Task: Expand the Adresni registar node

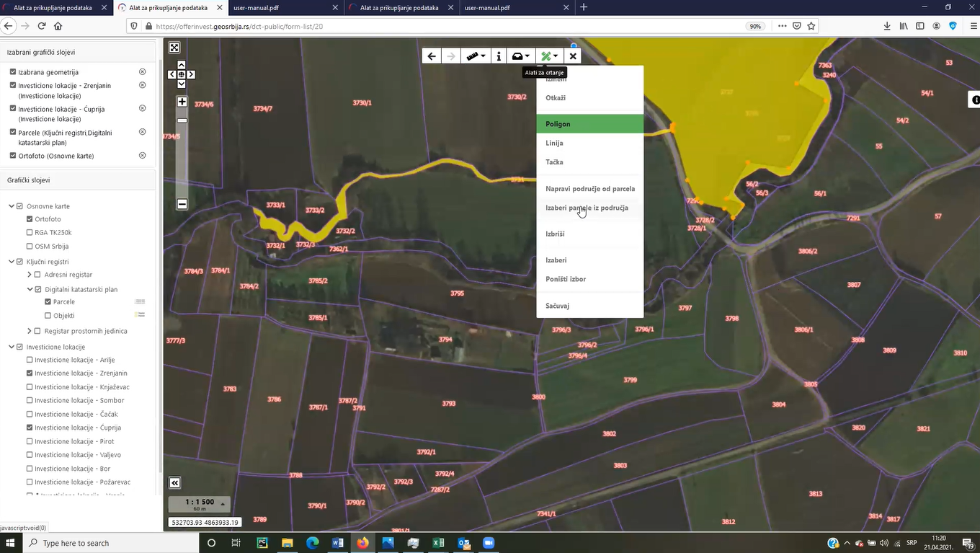Action: point(30,275)
